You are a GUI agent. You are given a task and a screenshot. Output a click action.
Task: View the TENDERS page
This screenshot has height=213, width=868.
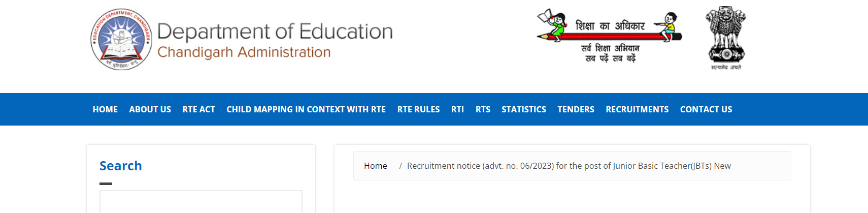pyautogui.click(x=576, y=109)
